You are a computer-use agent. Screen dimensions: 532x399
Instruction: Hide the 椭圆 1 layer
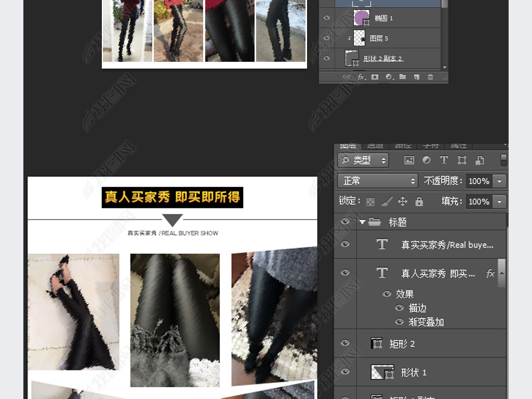pyautogui.click(x=327, y=18)
